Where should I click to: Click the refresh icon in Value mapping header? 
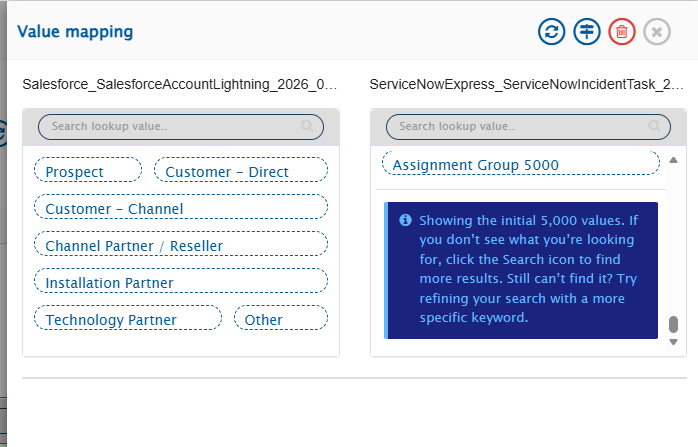click(x=551, y=31)
